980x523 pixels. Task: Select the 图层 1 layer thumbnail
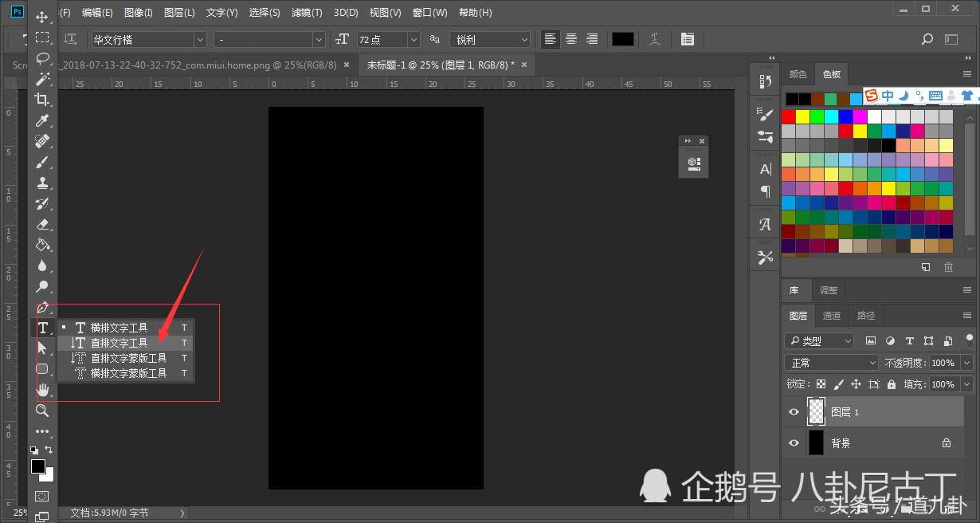click(x=816, y=411)
